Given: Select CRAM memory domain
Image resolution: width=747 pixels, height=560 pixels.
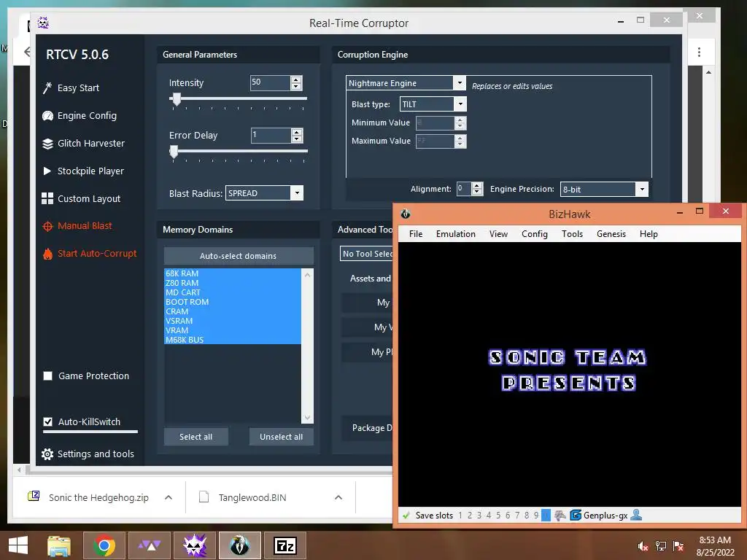Looking at the screenshot, I should pos(233,311).
